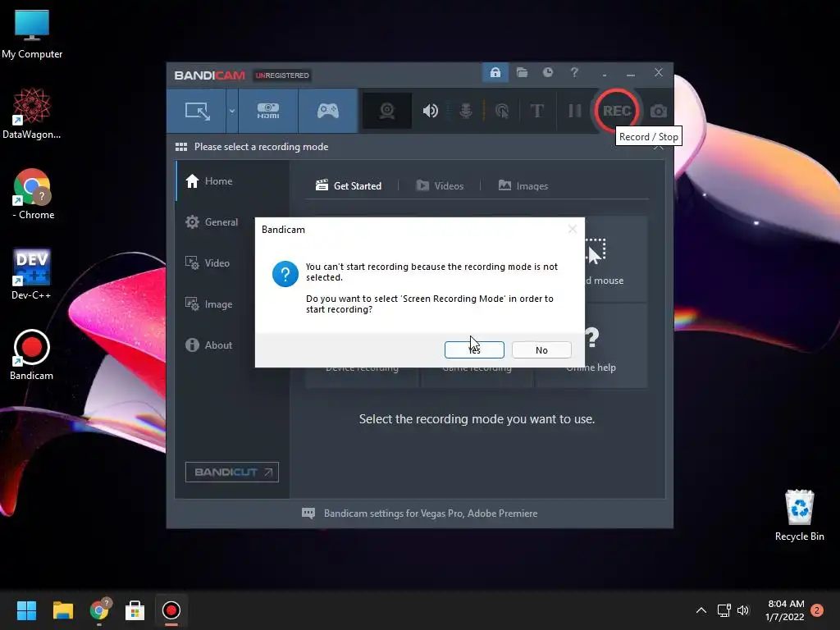
Task: Open the Chrome desktop shortcut
Action: tap(32, 194)
